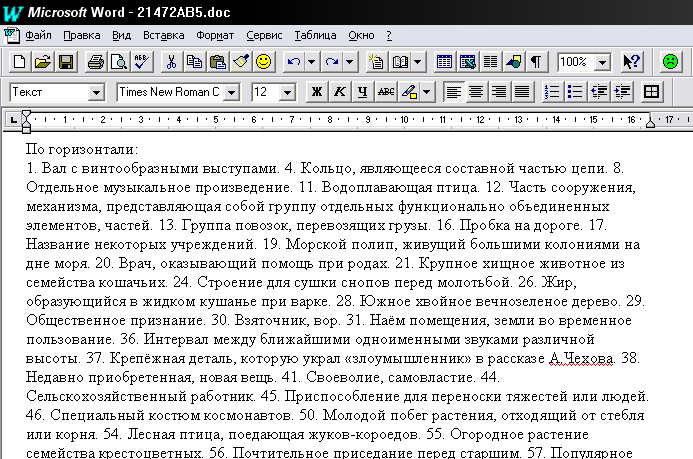Open the Сервис menu

[264, 35]
